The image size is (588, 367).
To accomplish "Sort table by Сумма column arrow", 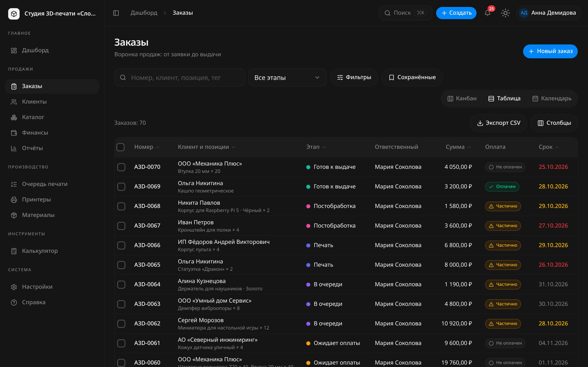I will (469, 147).
